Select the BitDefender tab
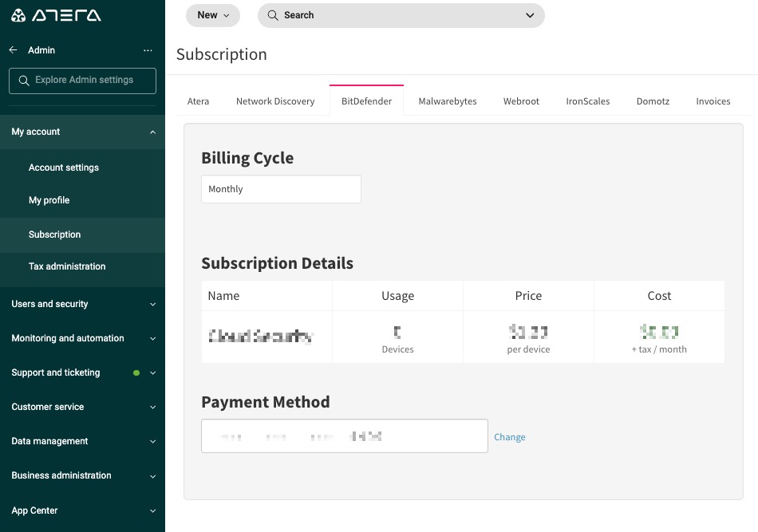The width and height of the screenshot is (758, 532). (366, 101)
